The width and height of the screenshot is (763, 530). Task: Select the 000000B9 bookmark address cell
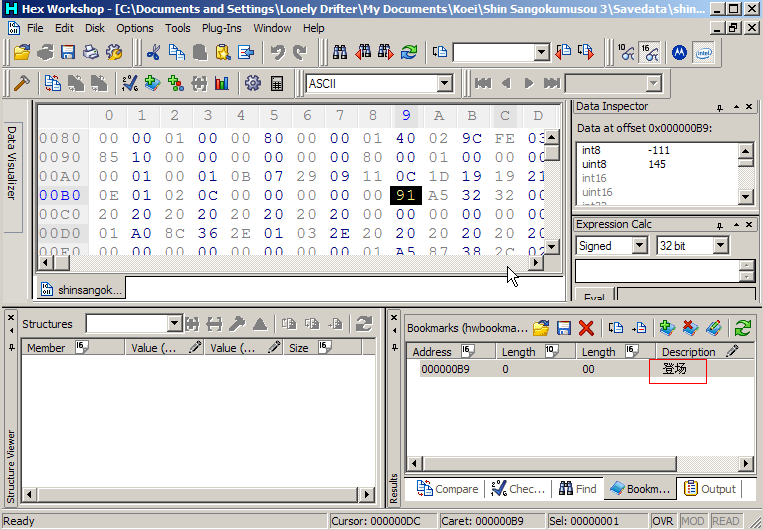pos(445,369)
